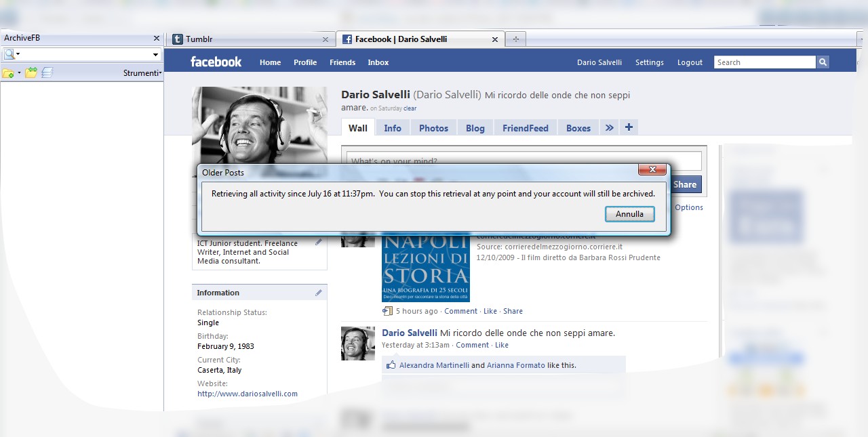Click the pencil edit icon beside Information
The height and width of the screenshot is (437, 868).
[x=319, y=293]
